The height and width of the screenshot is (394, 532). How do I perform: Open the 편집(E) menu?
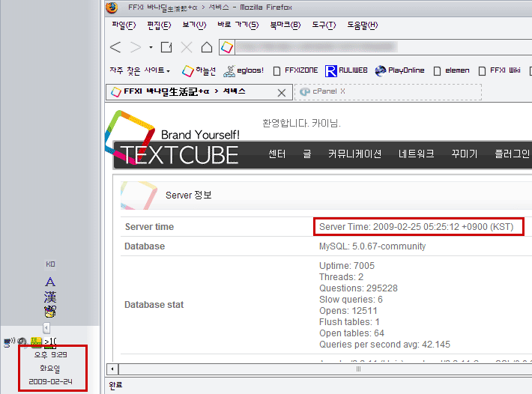159,25
